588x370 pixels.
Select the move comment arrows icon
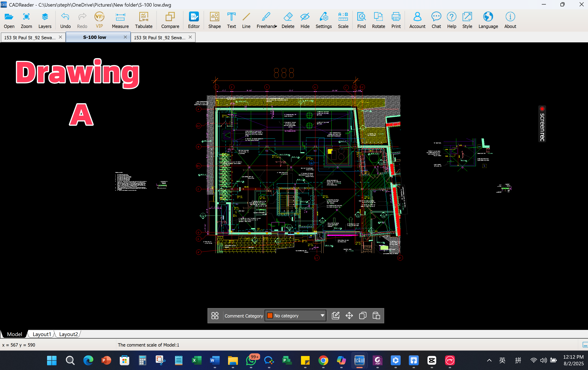pyautogui.click(x=349, y=316)
